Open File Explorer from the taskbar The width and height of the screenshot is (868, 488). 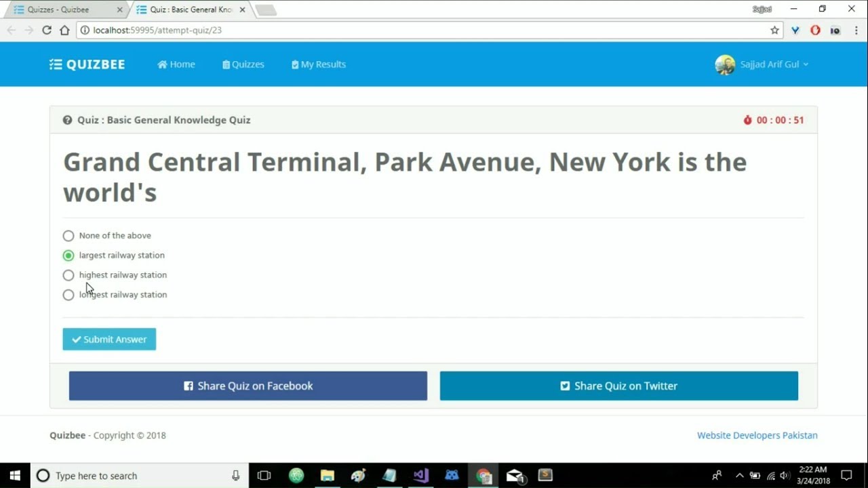[328, 476]
